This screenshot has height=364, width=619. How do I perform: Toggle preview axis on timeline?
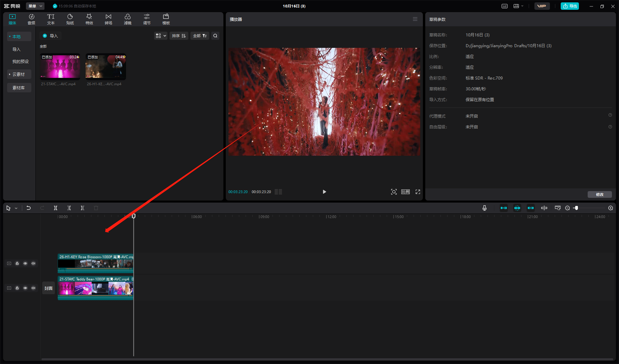pos(544,208)
